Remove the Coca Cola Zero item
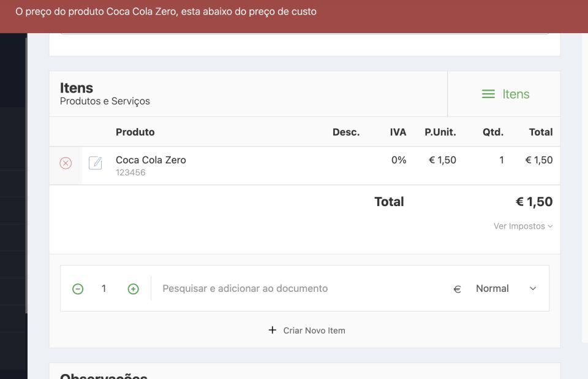Image resolution: width=588 pixels, height=379 pixels. 66,163
